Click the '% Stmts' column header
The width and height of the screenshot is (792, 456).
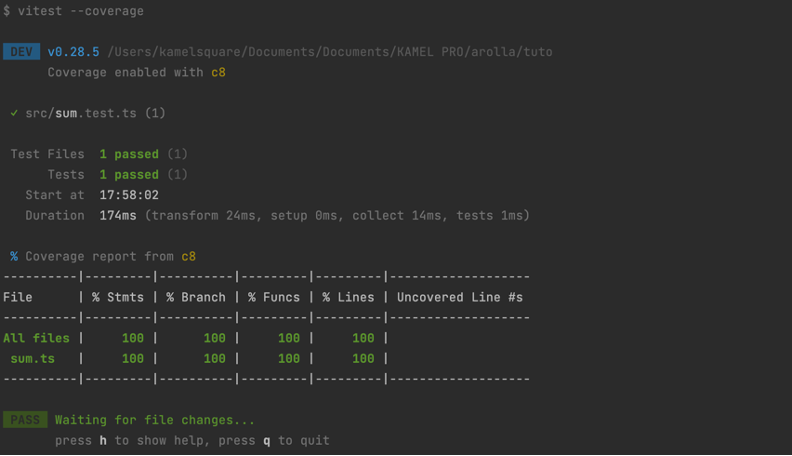point(118,297)
